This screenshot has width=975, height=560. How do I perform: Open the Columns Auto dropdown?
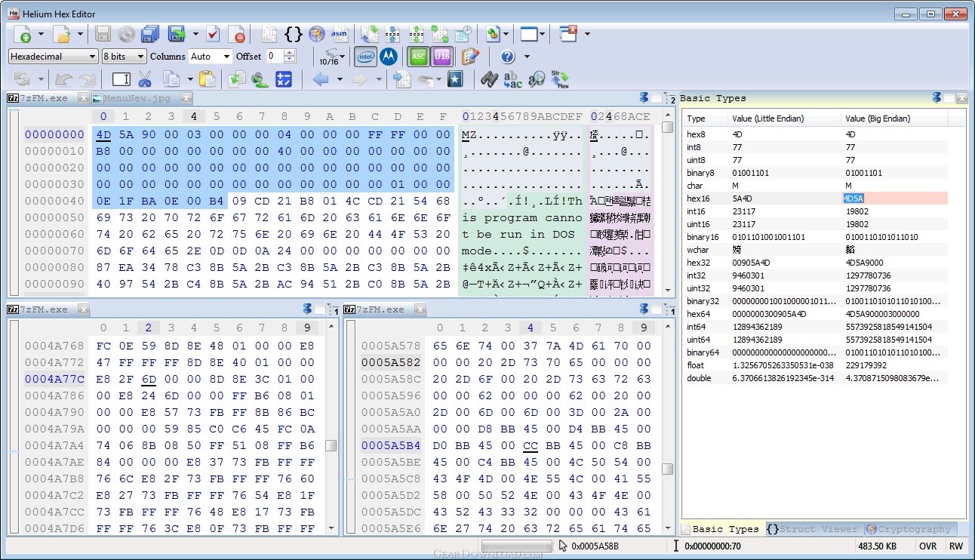point(211,57)
